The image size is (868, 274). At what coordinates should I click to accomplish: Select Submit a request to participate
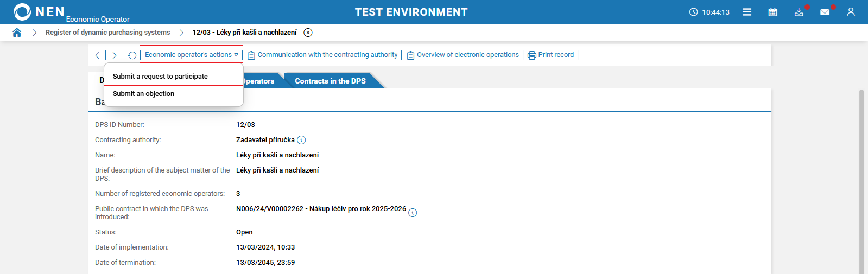pos(160,77)
